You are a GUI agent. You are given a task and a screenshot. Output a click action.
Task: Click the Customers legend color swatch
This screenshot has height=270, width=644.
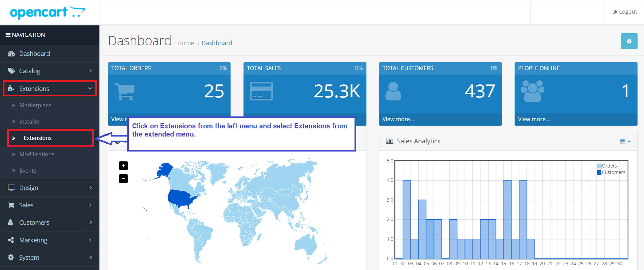599,173
